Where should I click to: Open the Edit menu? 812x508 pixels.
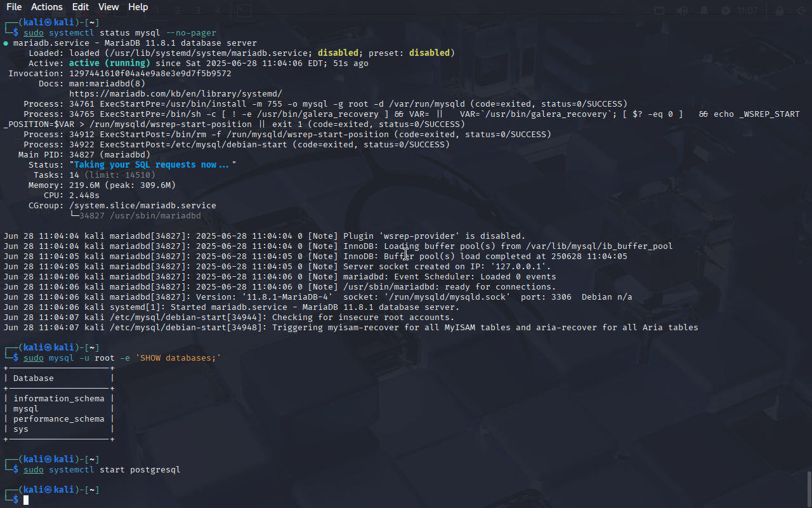[x=81, y=7]
